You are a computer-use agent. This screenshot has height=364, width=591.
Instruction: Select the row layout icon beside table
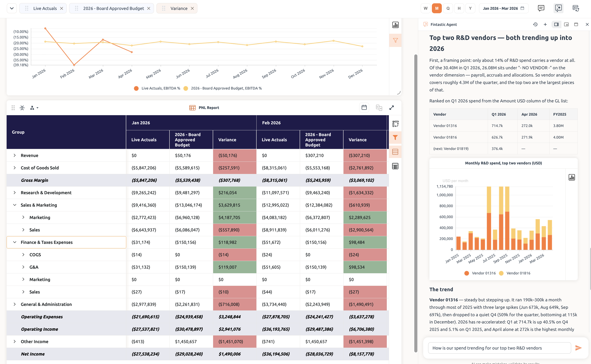point(395,152)
